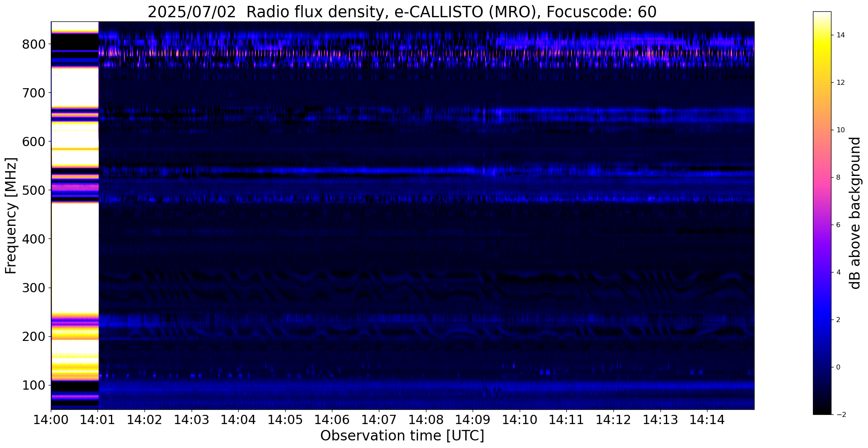Select the 800 MHz frequency tick label
Screen dimensions: 868x448
pyautogui.click(x=33, y=44)
